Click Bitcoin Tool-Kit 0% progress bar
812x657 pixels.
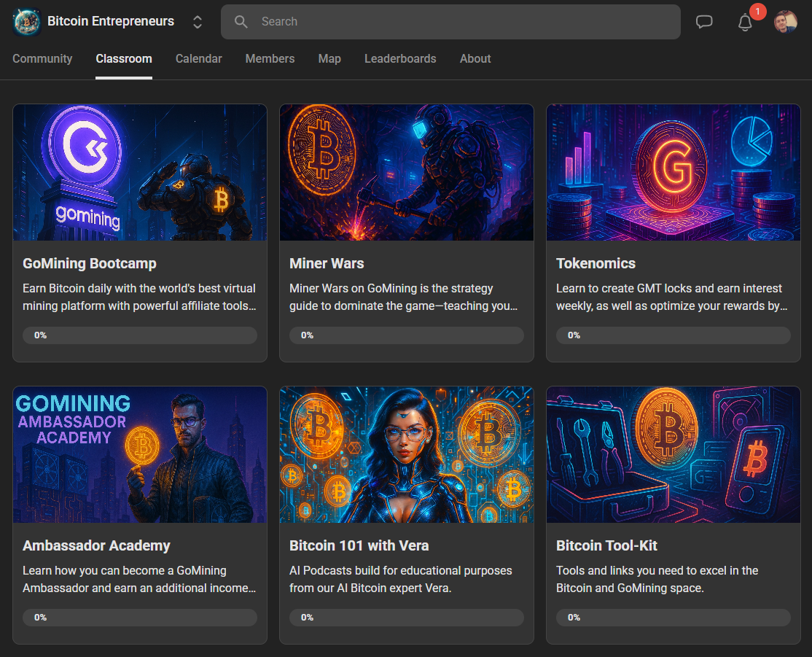[674, 617]
